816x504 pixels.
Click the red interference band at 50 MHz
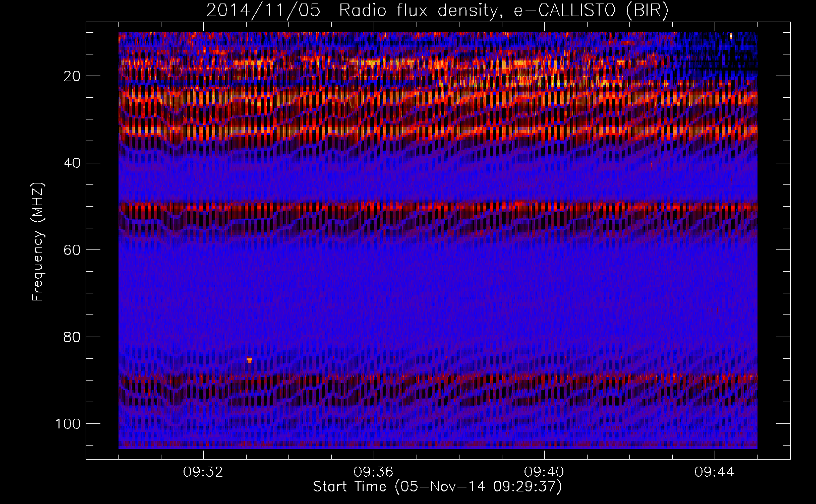(x=438, y=206)
